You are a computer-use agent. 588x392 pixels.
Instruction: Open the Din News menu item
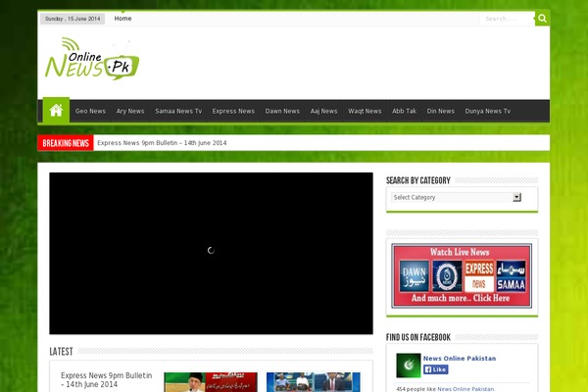click(x=441, y=111)
